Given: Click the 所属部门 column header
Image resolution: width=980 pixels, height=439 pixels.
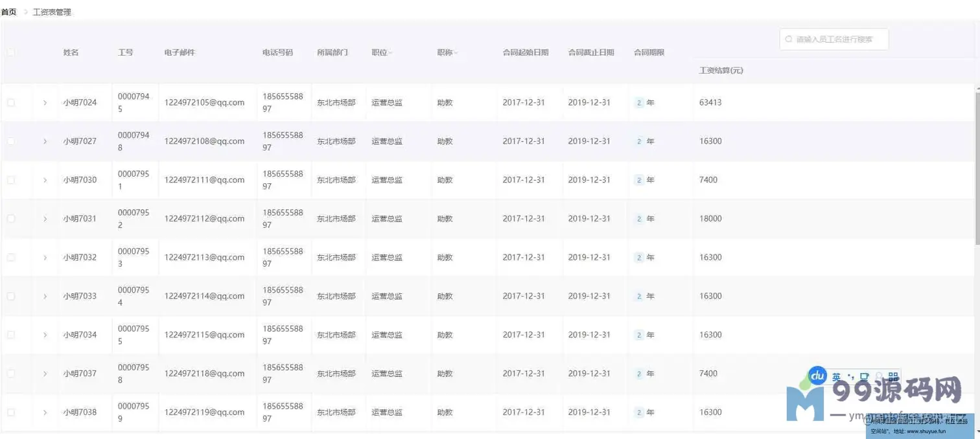Looking at the screenshot, I should point(332,52).
